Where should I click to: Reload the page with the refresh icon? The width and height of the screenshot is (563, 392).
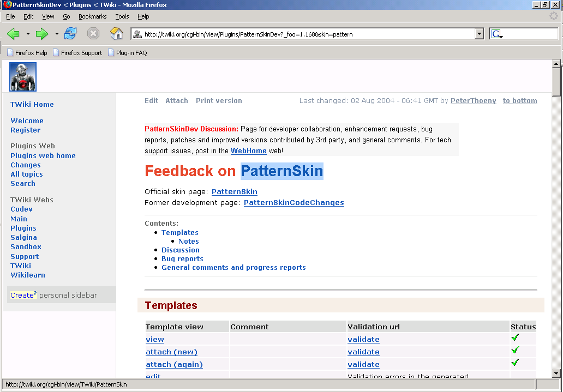[x=70, y=34]
